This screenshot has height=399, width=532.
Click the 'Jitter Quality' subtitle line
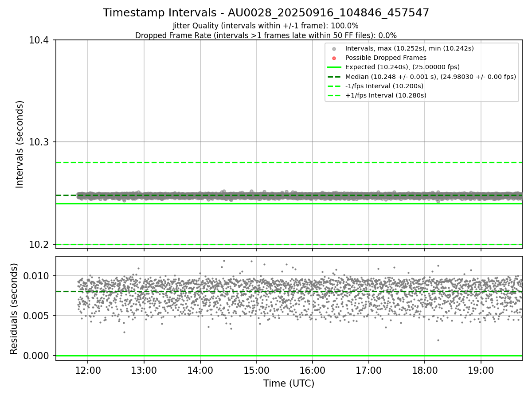pyautogui.click(x=266, y=26)
